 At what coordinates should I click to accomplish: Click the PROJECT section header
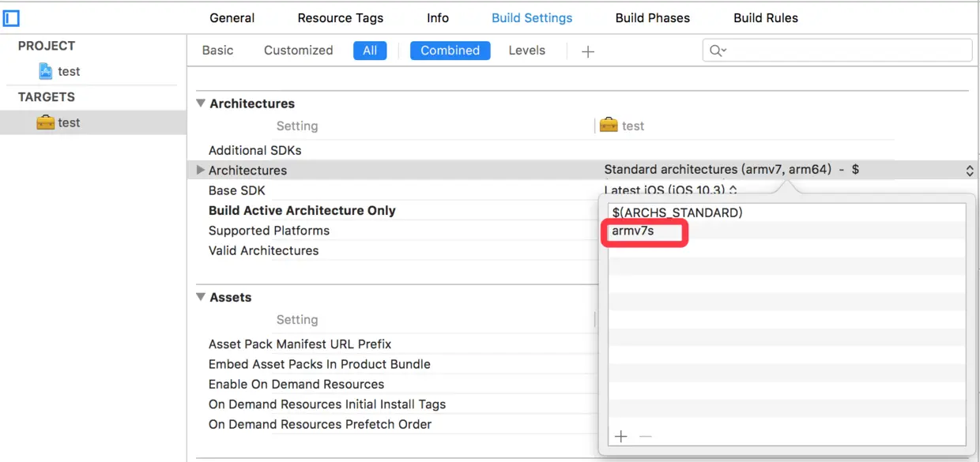coord(47,46)
